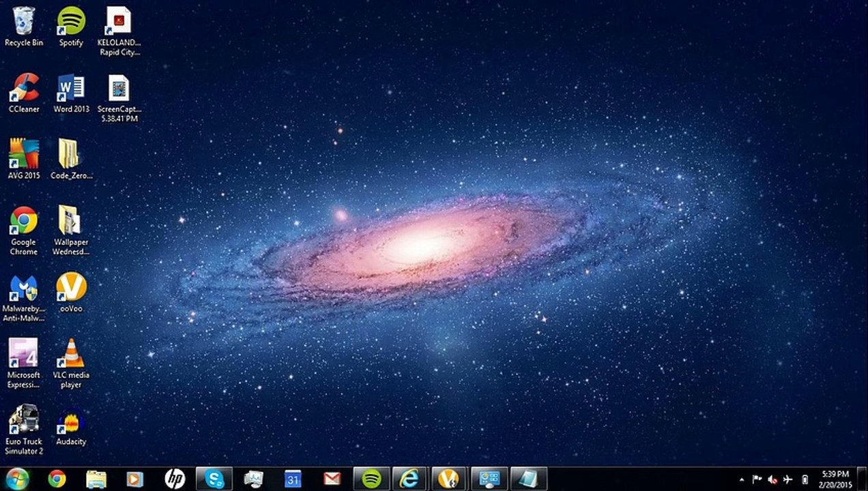Select the VLC media player shortcut
The width and height of the screenshot is (868, 491).
tap(71, 364)
